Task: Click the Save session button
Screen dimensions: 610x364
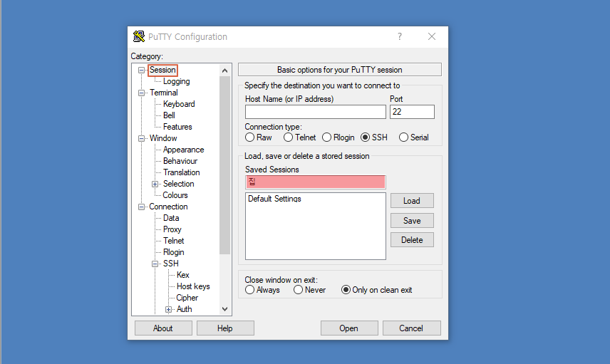Action: click(x=412, y=221)
